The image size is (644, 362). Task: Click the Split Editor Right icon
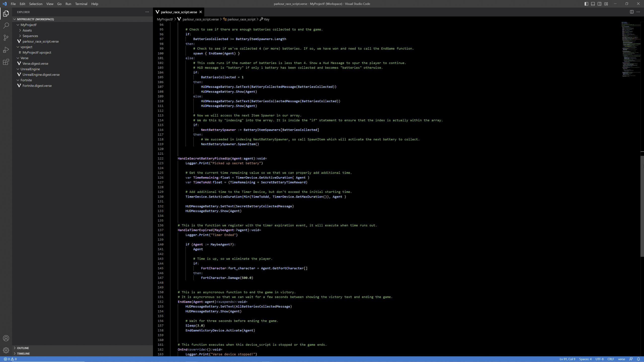pyautogui.click(x=631, y=12)
